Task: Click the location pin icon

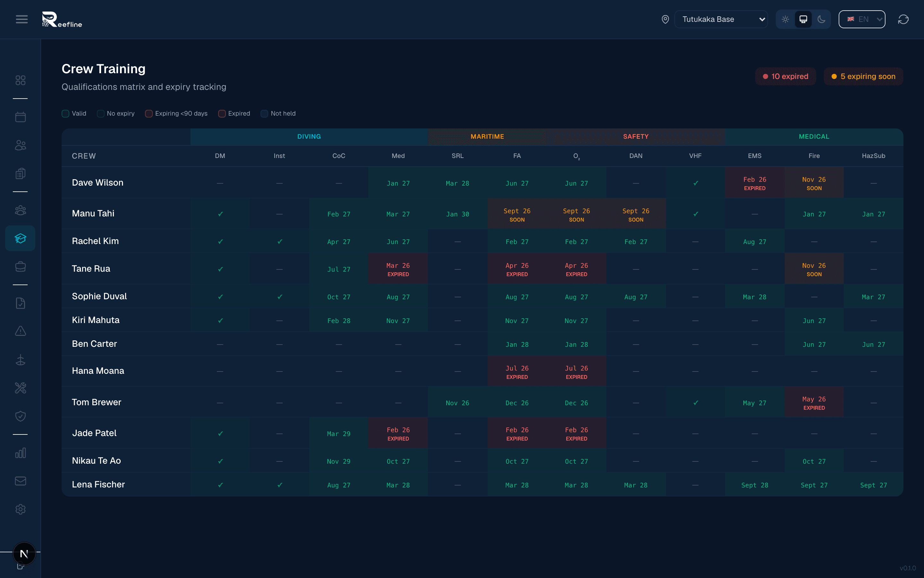Action: [665, 20]
